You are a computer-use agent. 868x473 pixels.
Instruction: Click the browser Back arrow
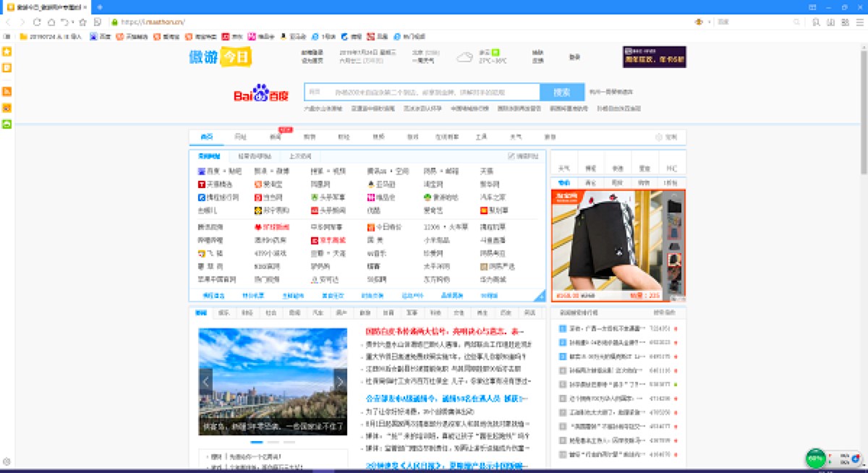(8, 22)
